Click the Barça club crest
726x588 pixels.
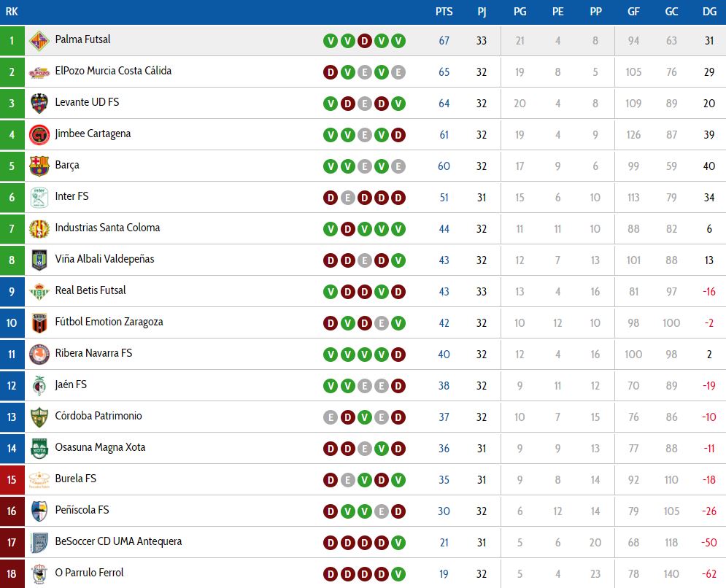[39, 166]
